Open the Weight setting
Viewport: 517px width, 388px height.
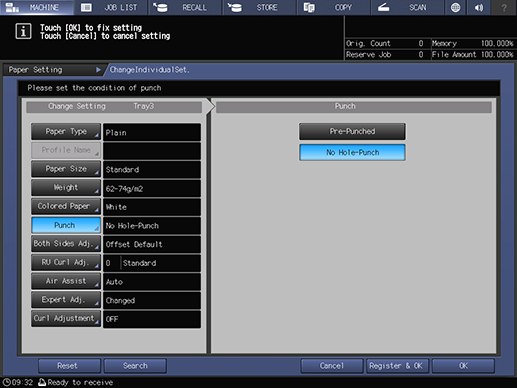click(66, 188)
